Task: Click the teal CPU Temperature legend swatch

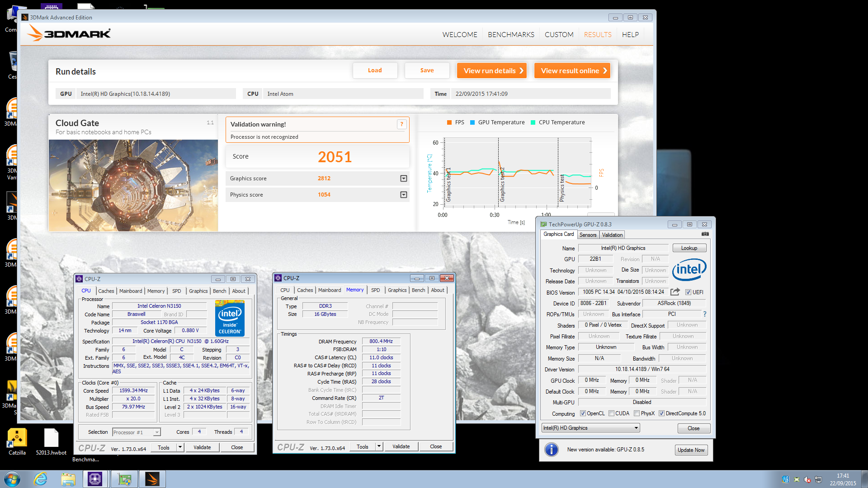Action: coord(533,122)
